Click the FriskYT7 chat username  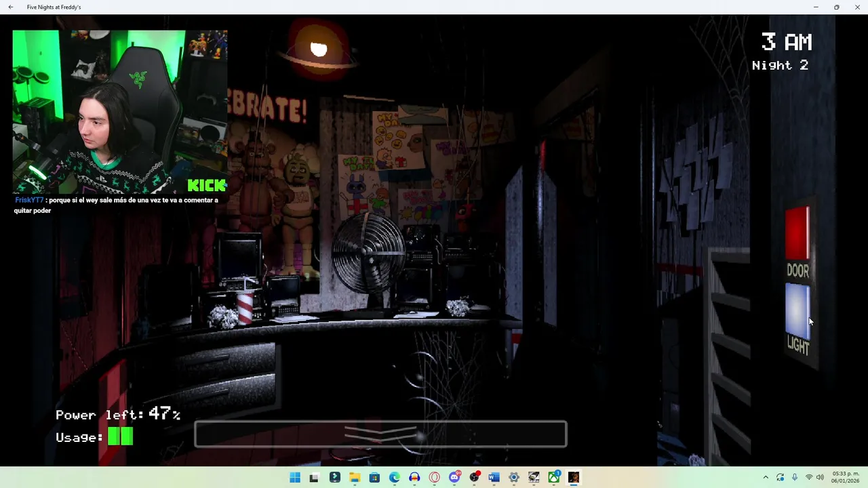(29, 201)
